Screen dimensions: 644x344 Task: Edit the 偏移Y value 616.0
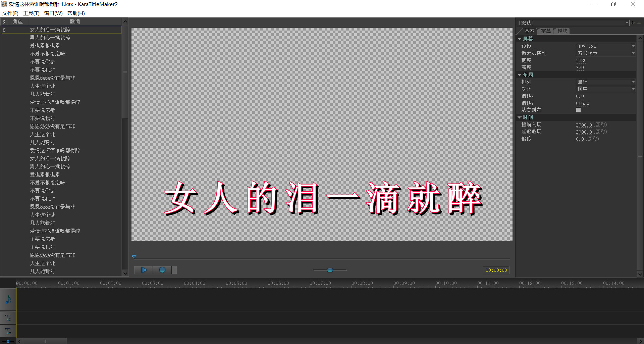pos(583,103)
